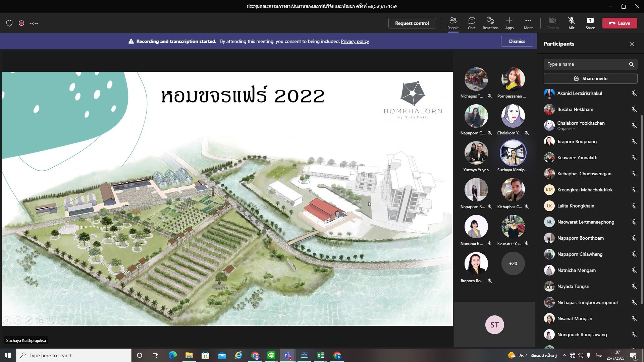The width and height of the screenshot is (644, 362).
Task: Click the Share screen icon
Action: [590, 23]
